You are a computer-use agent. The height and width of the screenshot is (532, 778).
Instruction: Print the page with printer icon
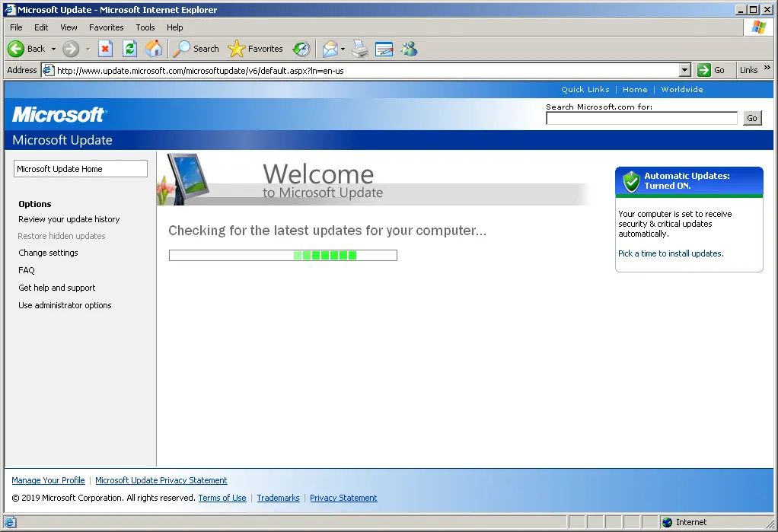[360, 49]
